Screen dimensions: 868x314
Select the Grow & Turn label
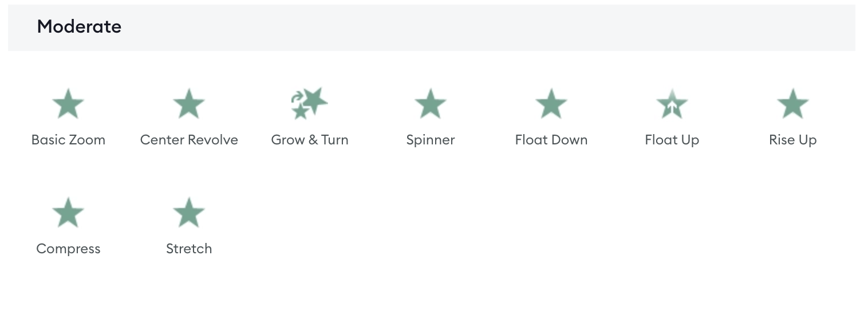310,140
